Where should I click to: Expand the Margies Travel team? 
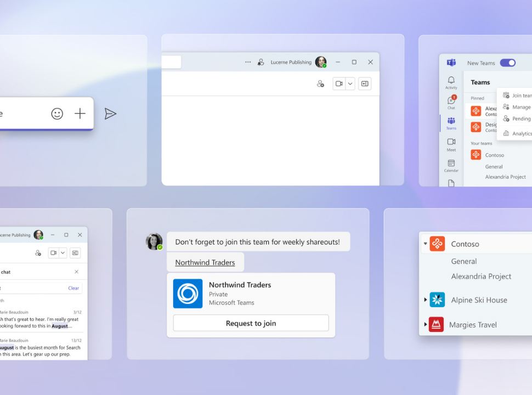[x=425, y=324]
